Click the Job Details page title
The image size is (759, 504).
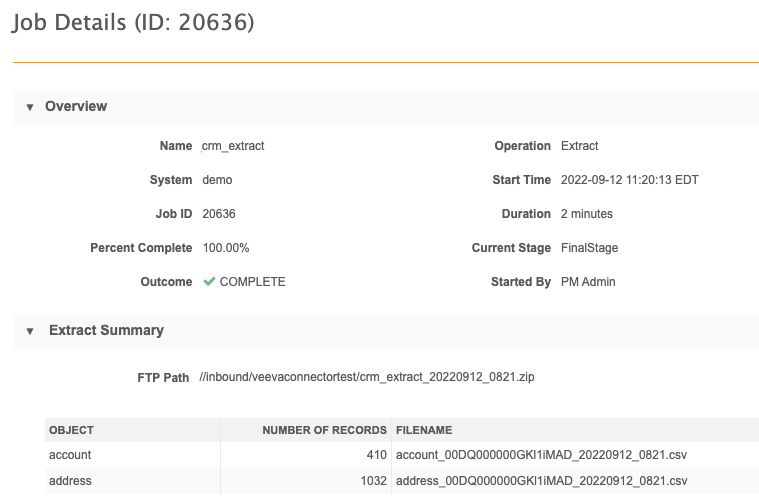coord(133,23)
